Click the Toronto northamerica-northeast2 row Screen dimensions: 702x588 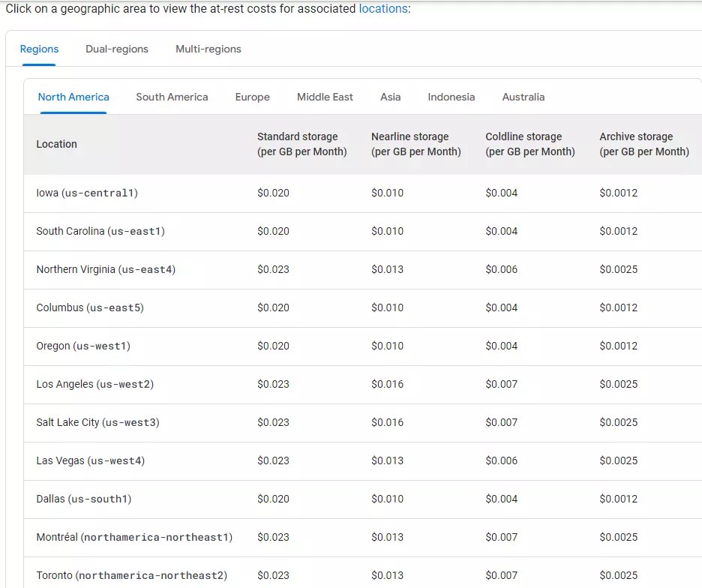pos(131,575)
